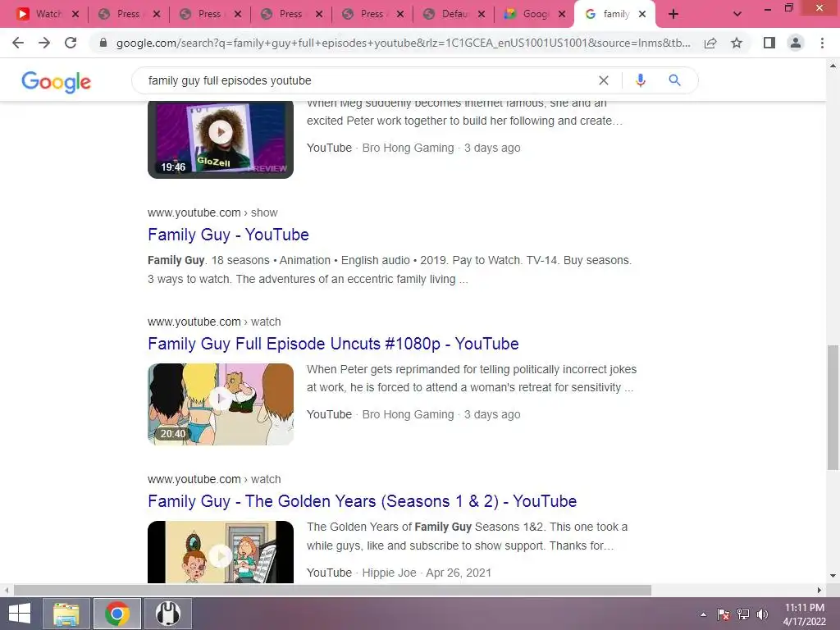View site info via the padlock icon
Screen dimensions: 840x630
pos(103,43)
